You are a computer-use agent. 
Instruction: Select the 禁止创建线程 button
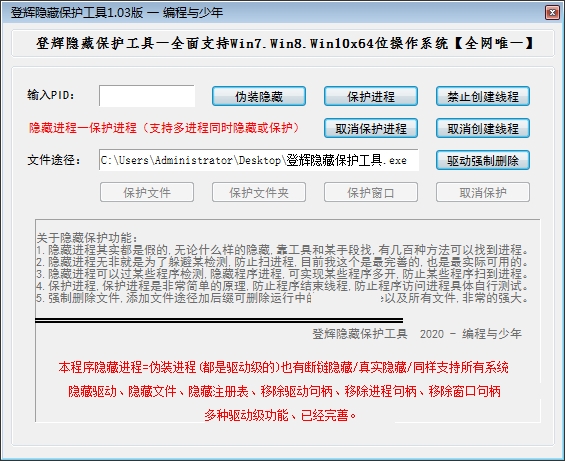[483, 96]
